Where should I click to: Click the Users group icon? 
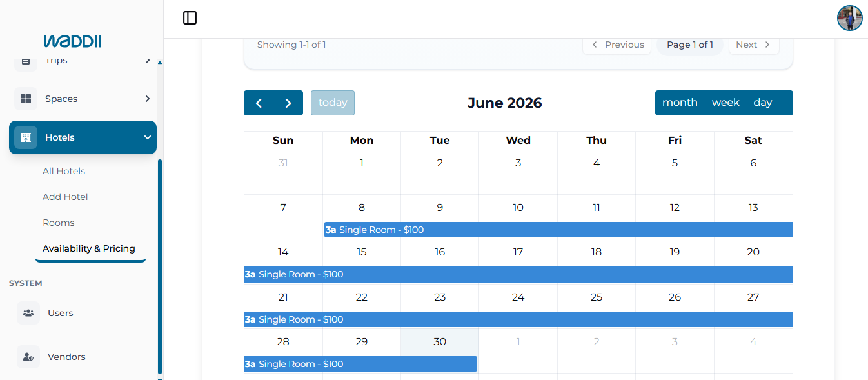(x=28, y=313)
